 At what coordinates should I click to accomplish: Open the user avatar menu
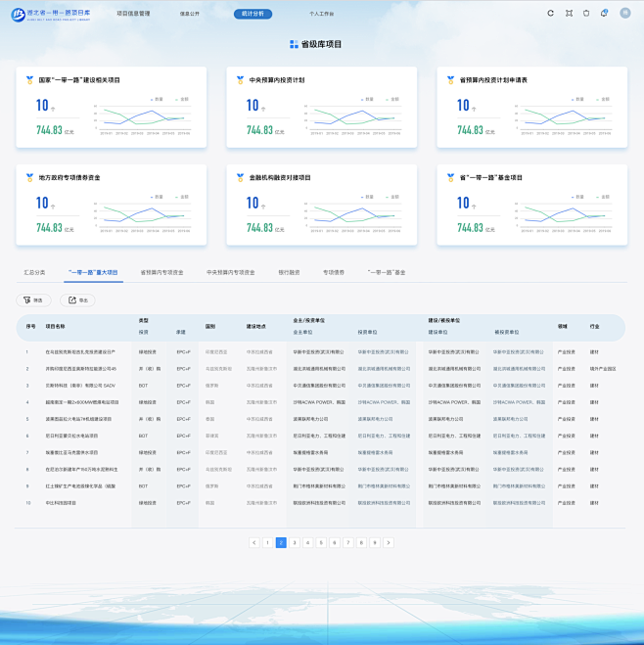pos(625,13)
